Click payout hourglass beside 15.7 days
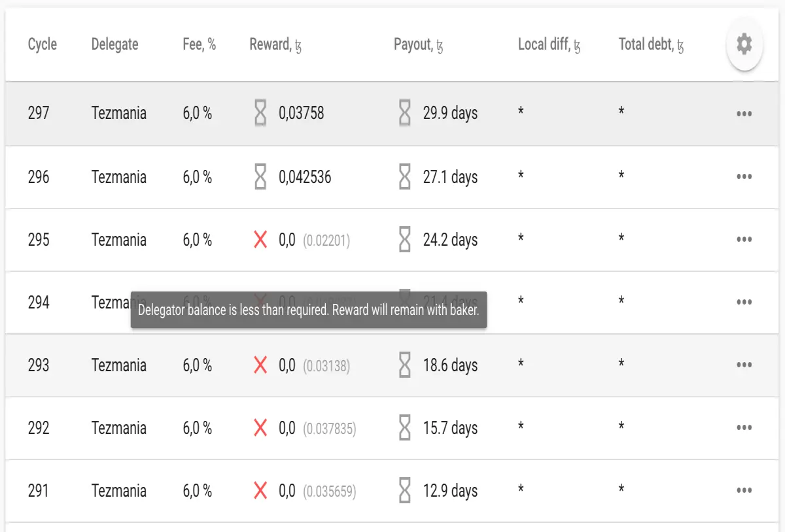This screenshot has height=532, width=785. point(405,428)
